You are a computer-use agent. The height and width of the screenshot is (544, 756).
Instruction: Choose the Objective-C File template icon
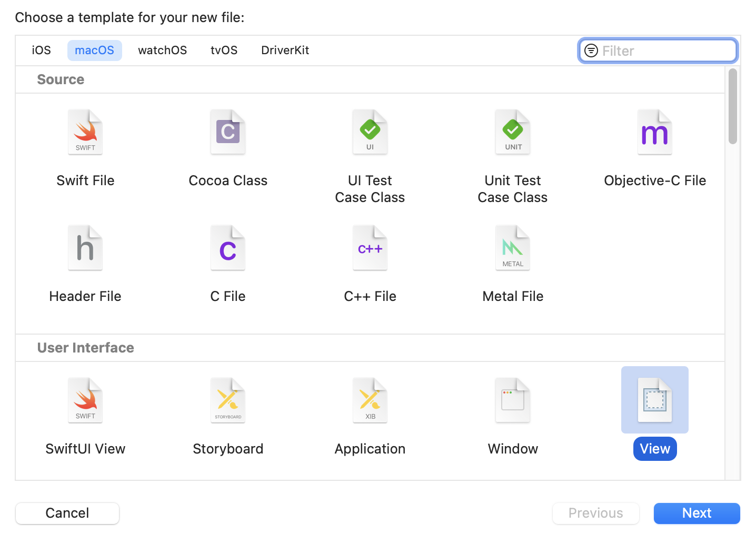point(655,132)
